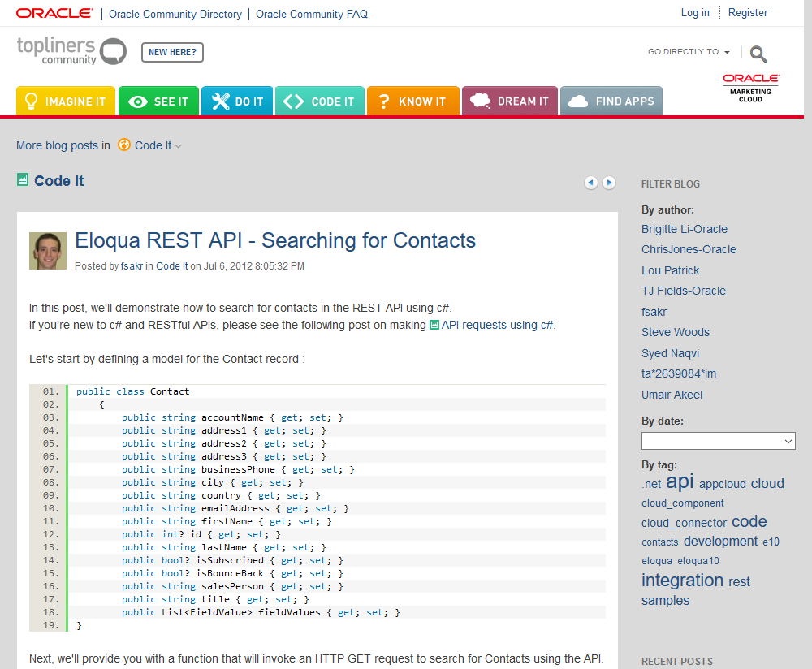Select the e10 tag
Viewport: 812px width, 669px height.
[771, 542]
